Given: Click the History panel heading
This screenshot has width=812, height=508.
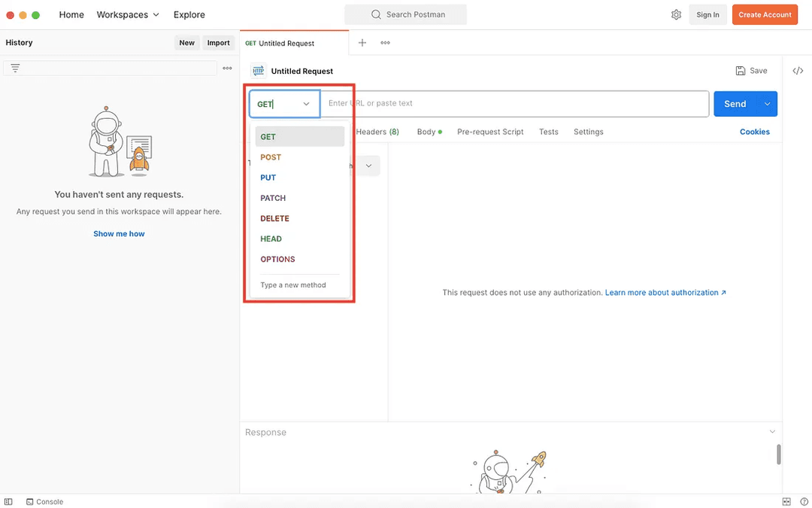Looking at the screenshot, I should (x=19, y=42).
